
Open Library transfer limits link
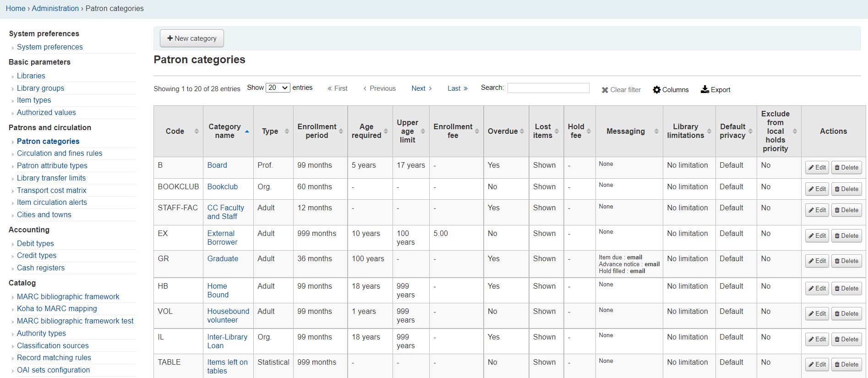(x=51, y=178)
